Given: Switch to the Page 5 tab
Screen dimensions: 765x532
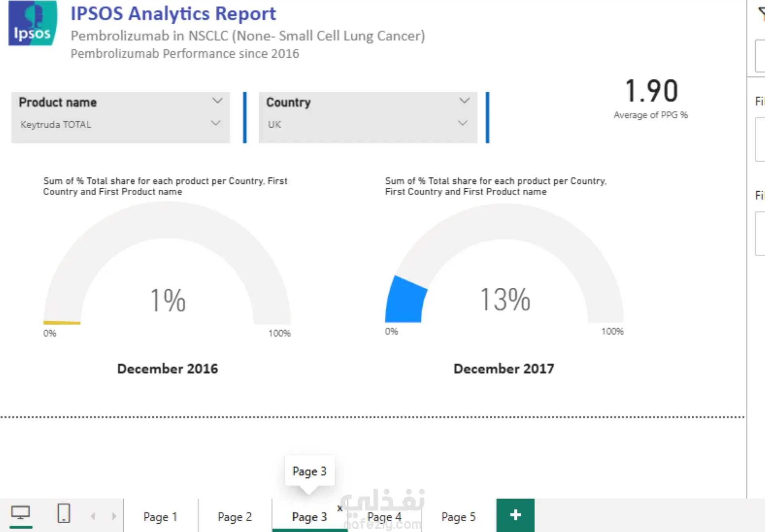Looking at the screenshot, I should click(x=459, y=517).
